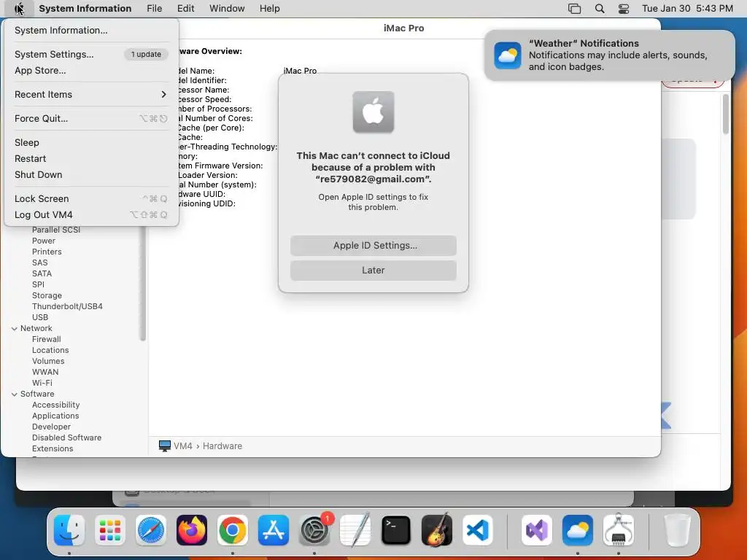747x560 pixels.
Task: Open the File menu
Action: 155,9
